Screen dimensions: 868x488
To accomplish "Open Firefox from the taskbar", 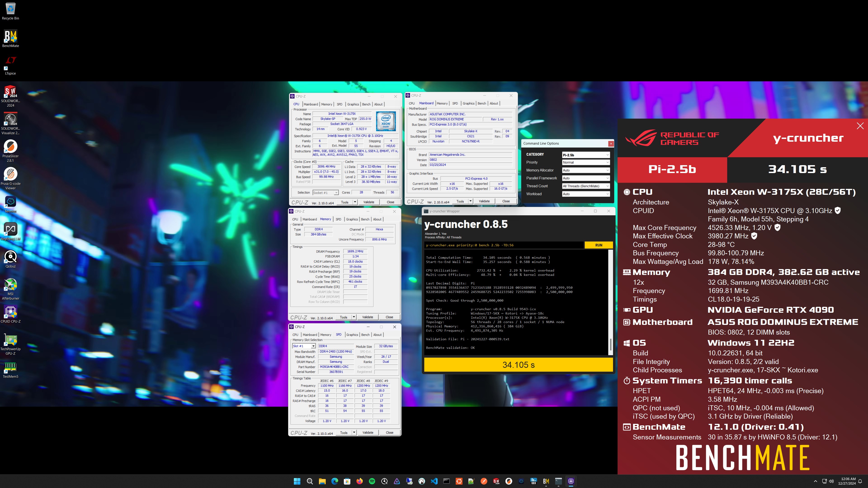I will pyautogui.click(x=360, y=481).
